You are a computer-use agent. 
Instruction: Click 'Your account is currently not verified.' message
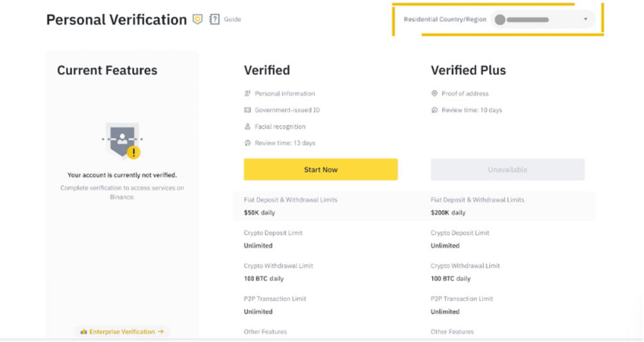122,175
